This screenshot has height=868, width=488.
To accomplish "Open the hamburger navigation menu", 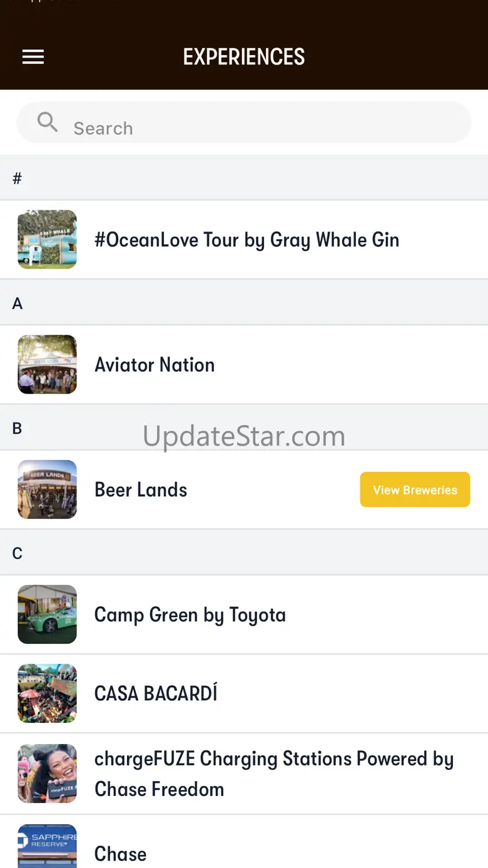I will pyautogui.click(x=33, y=57).
